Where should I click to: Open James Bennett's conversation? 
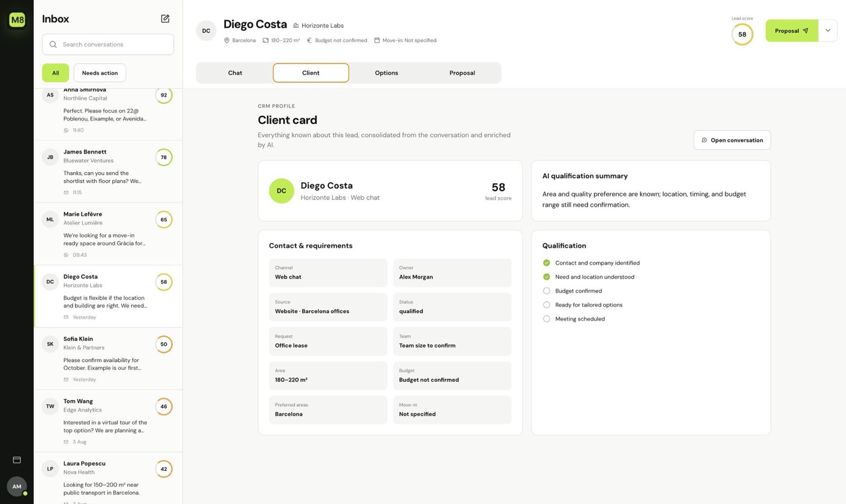coord(108,172)
